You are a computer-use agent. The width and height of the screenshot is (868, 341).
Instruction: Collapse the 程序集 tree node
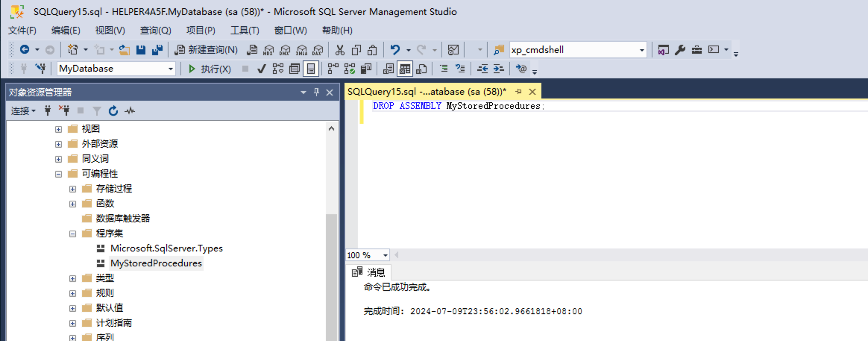[x=72, y=234]
